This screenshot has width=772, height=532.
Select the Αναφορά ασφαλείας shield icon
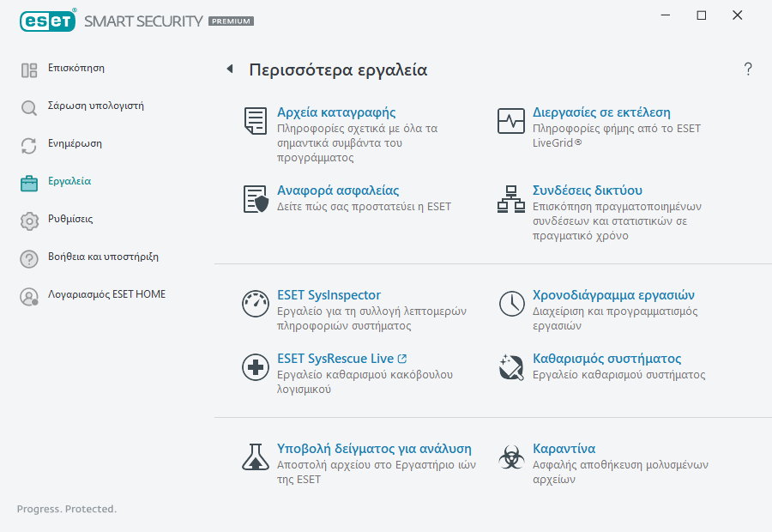point(255,200)
